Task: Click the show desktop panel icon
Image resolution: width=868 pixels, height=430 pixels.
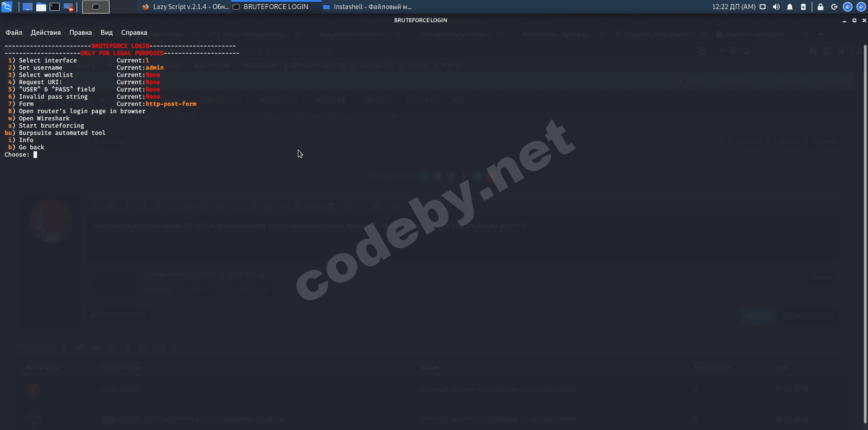Action: pyautogui.click(x=27, y=7)
